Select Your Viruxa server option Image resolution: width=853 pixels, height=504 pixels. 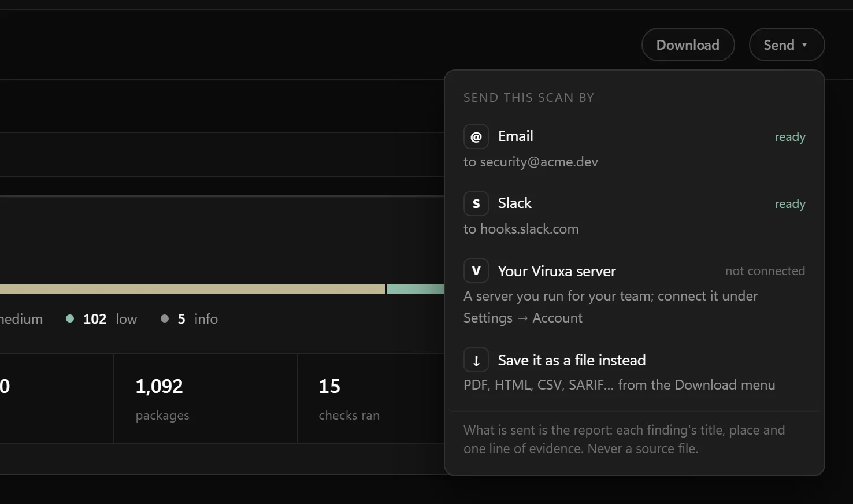pos(634,292)
